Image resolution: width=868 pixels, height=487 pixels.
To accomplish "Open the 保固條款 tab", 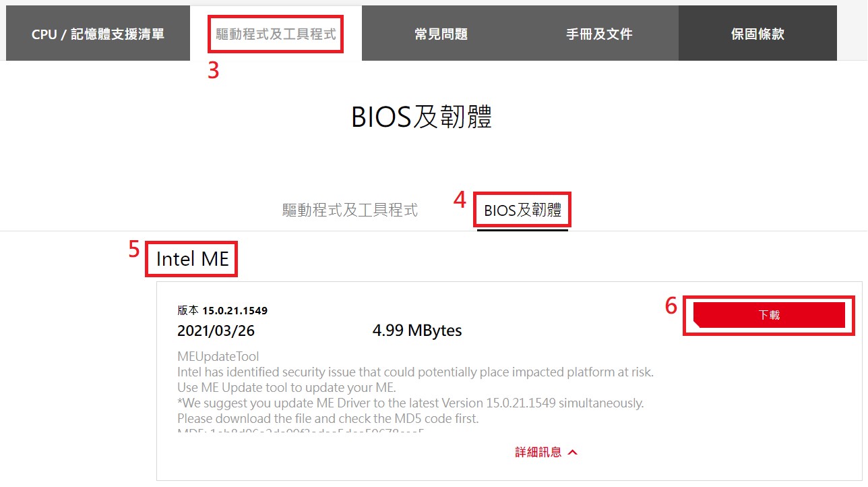I will coord(757,34).
